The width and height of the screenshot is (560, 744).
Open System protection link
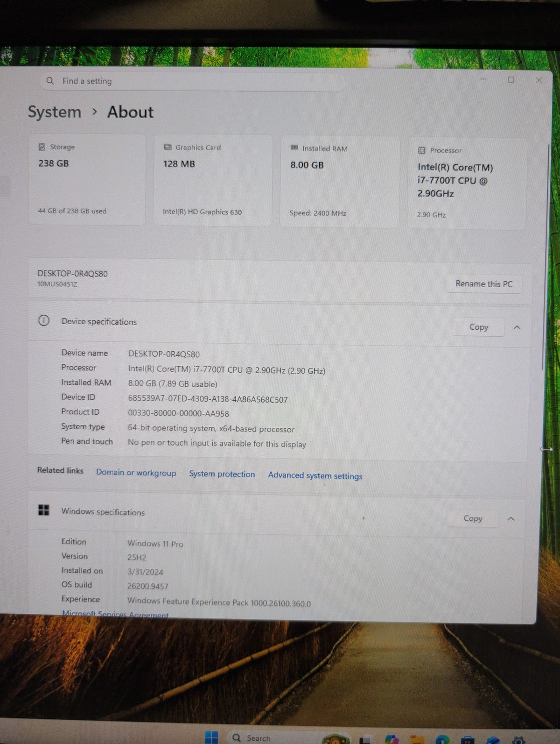222,474
